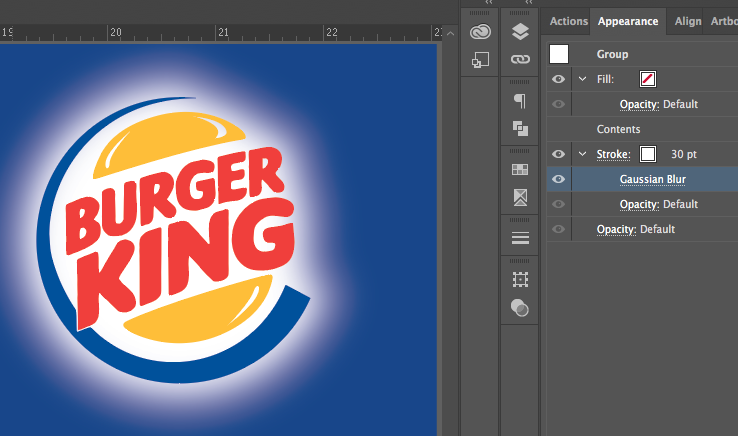Open Opacity link under Fill

[x=639, y=105]
